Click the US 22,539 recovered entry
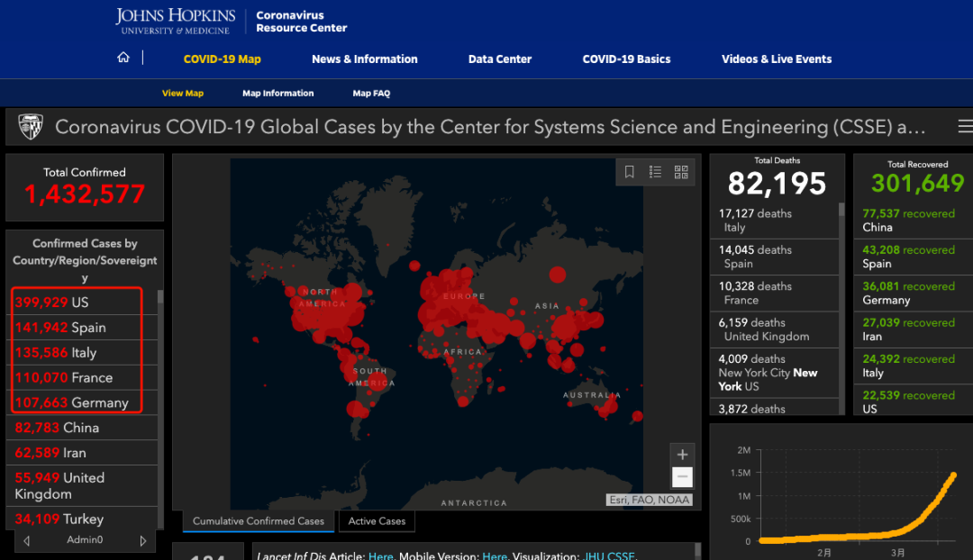The width and height of the screenshot is (973, 560). click(x=914, y=402)
